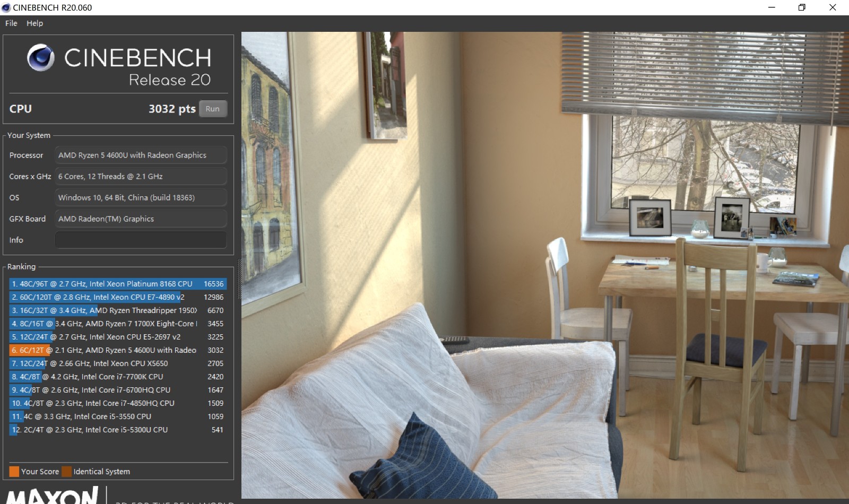Screen dimensions: 849x504
Task: Open the File menu
Action: (11, 23)
